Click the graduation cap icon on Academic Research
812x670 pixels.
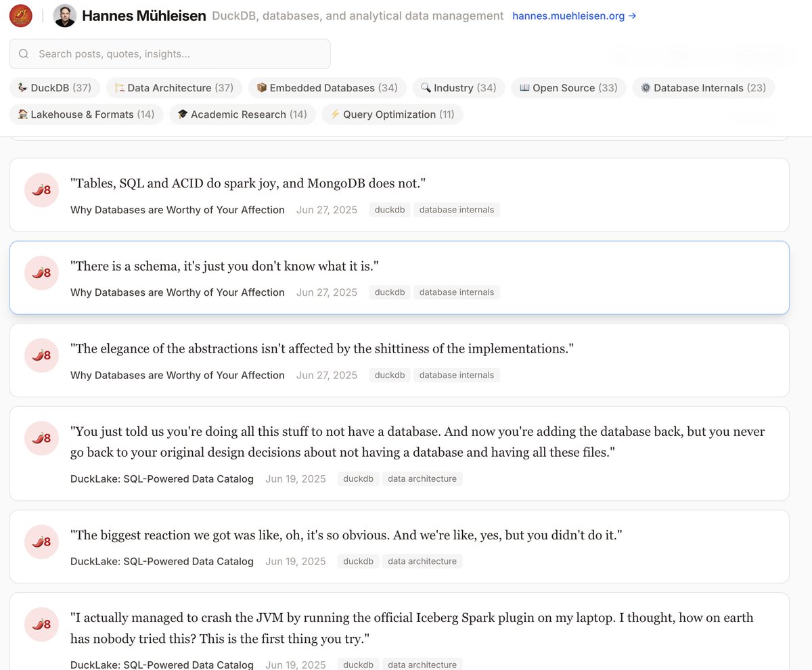point(183,114)
